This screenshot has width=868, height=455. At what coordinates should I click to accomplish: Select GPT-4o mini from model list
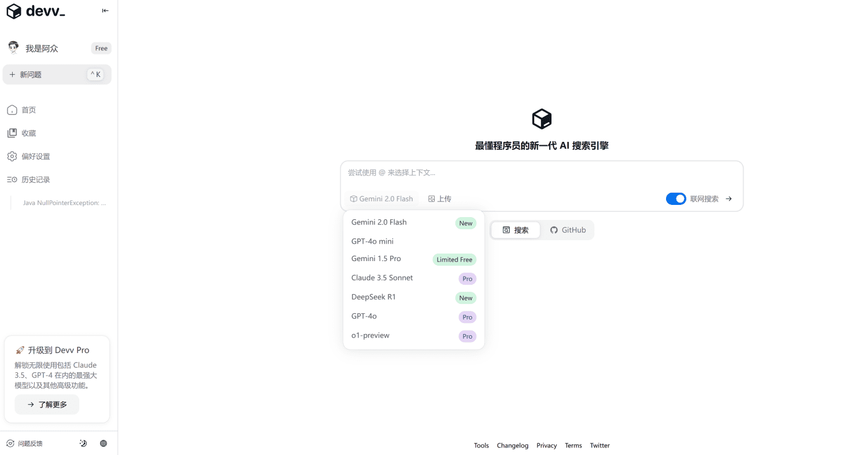414,241
